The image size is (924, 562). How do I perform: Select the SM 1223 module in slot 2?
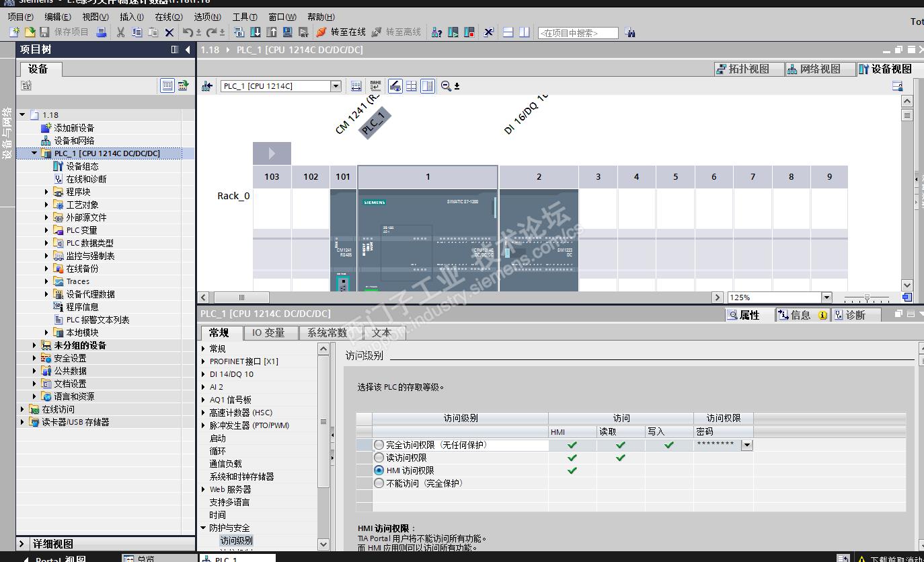[539, 240]
